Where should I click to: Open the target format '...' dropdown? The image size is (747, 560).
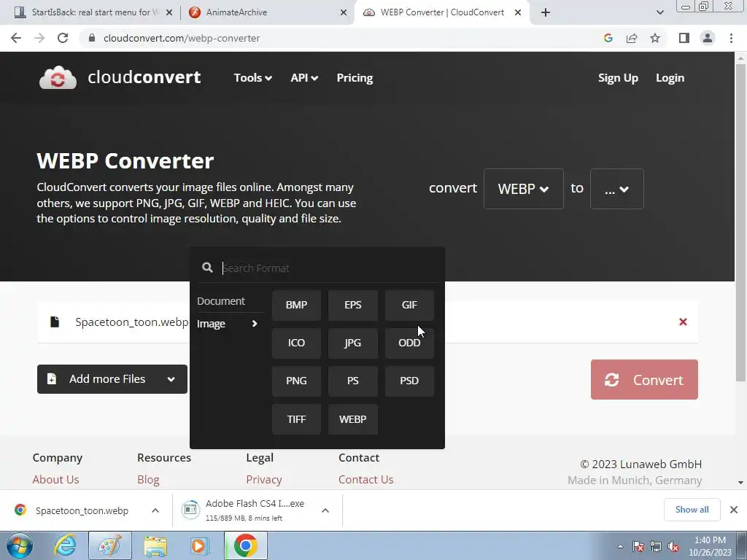(616, 189)
